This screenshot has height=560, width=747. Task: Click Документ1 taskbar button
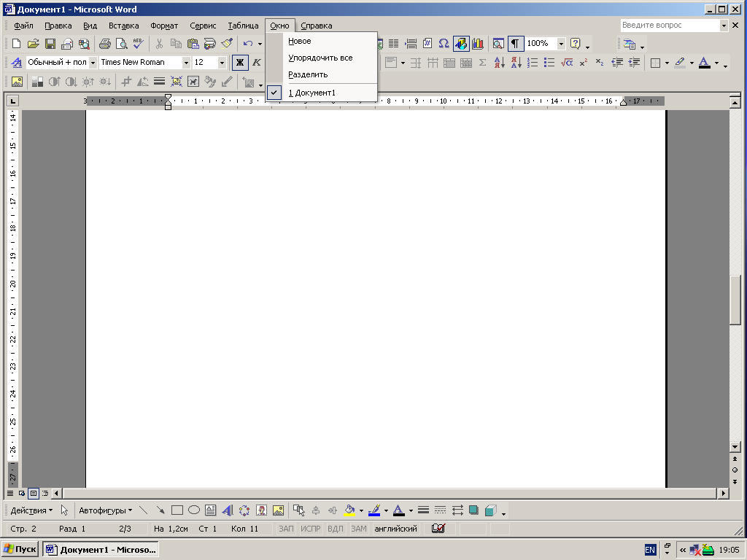click(x=101, y=550)
